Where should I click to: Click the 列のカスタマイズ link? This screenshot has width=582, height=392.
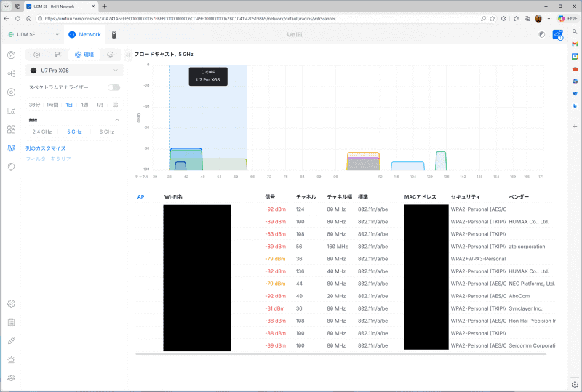click(x=46, y=148)
